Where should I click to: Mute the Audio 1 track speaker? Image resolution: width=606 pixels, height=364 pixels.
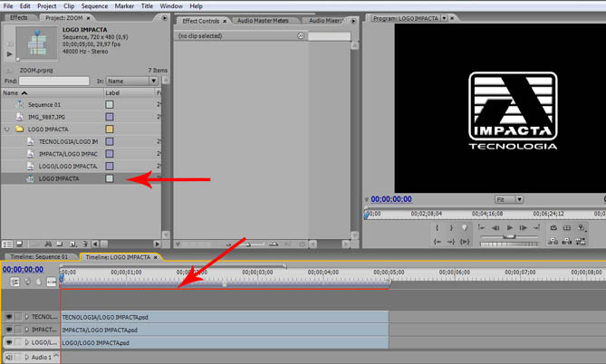[8, 358]
